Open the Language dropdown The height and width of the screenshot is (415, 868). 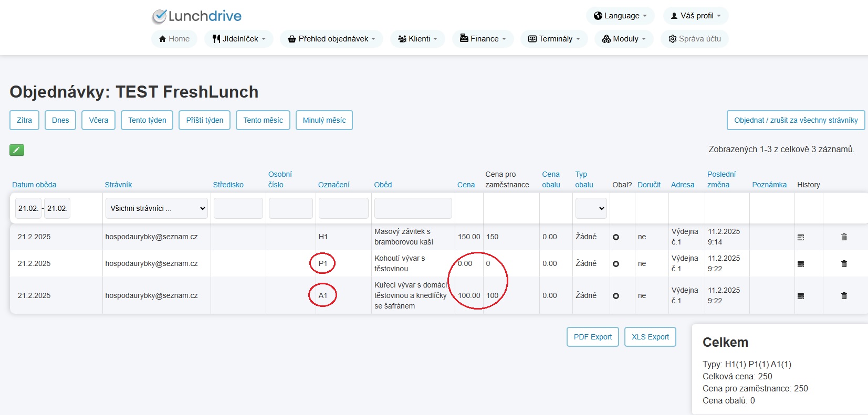620,16
